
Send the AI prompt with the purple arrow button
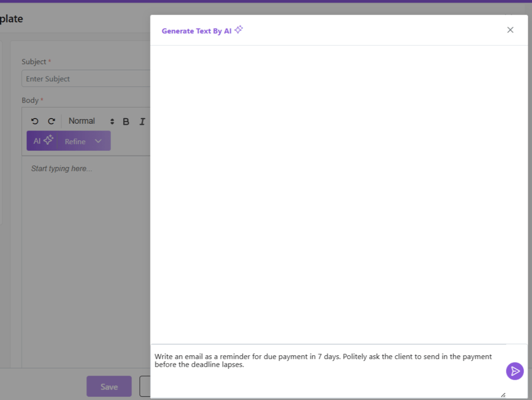(514, 371)
